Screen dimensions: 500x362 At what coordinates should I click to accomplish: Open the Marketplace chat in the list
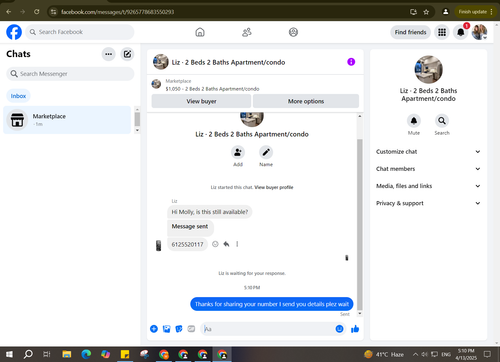[x=67, y=120]
